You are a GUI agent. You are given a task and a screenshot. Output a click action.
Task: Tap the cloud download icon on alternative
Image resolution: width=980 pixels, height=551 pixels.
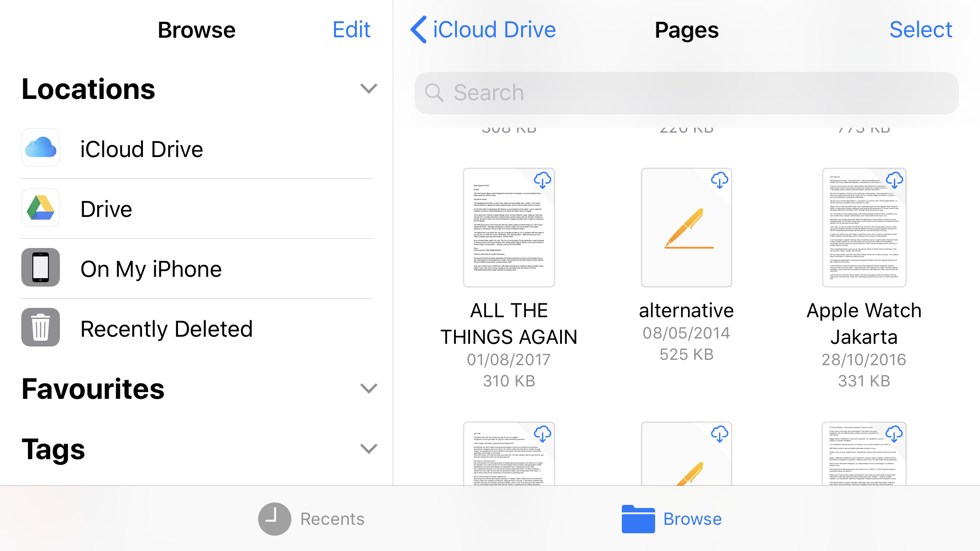click(719, 180)
